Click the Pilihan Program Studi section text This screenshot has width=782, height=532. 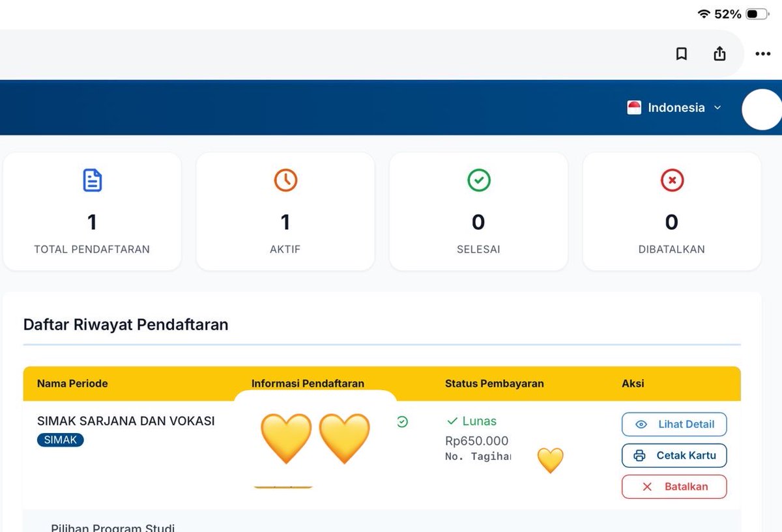coord(113,527)
